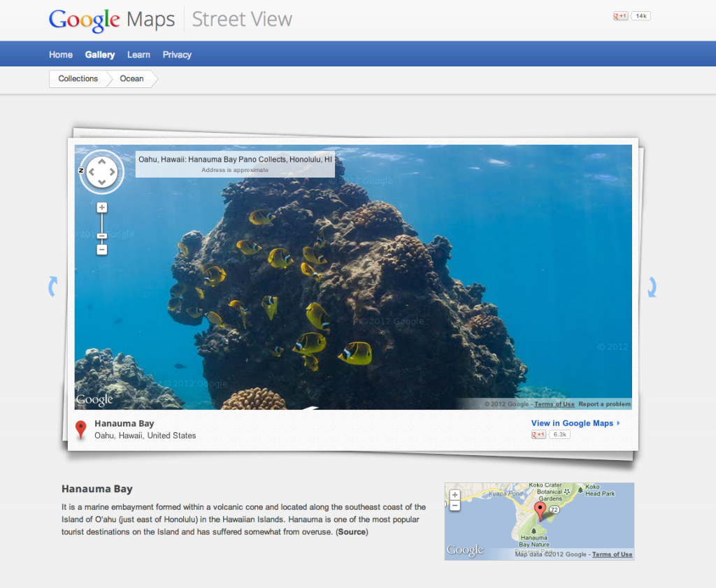Image resolution: width=716 pixels, height=588 pixels.
Task: Pan Street View left with compass arrow
Action: 92,172
